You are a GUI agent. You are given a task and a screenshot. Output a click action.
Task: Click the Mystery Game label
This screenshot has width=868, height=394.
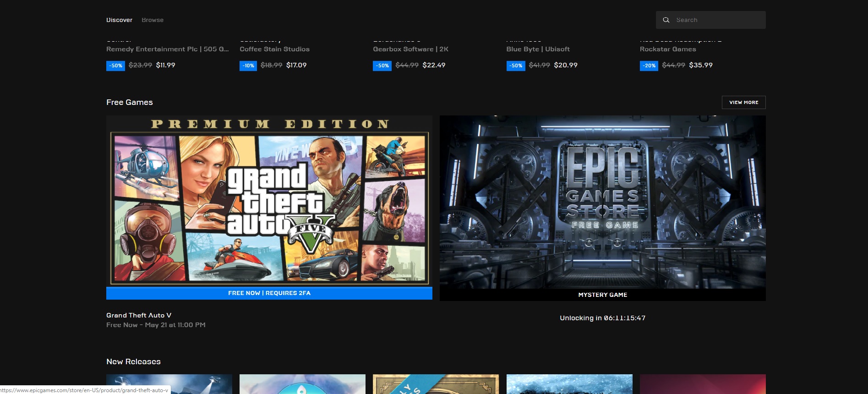[x=603, y=295]
